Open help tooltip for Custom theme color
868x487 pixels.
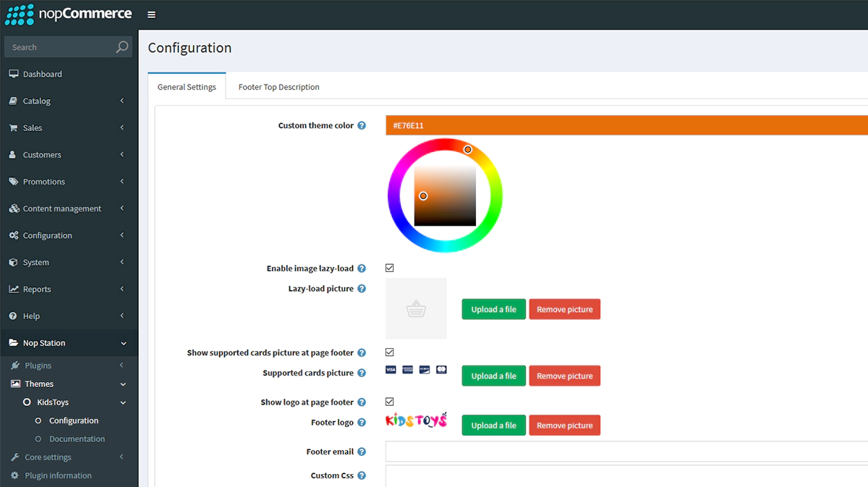click(x=362, y=125)
